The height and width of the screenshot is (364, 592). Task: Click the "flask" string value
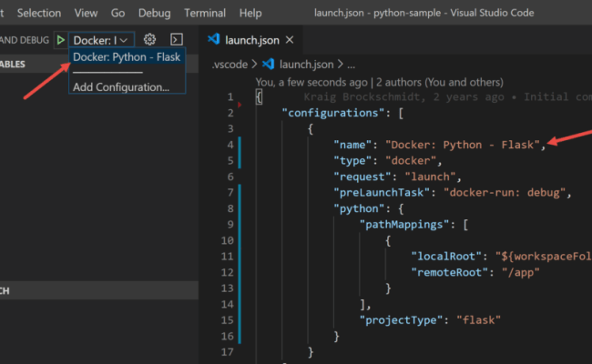click(479, 320)
